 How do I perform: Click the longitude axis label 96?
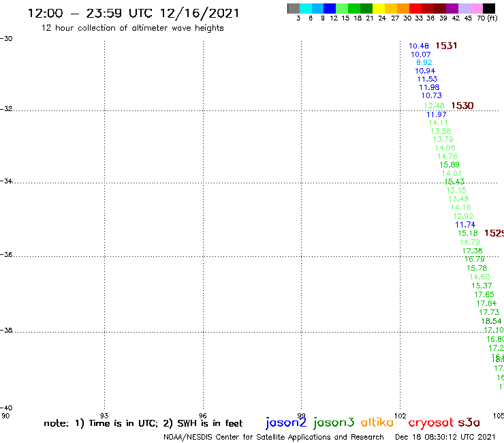[202, 416]
